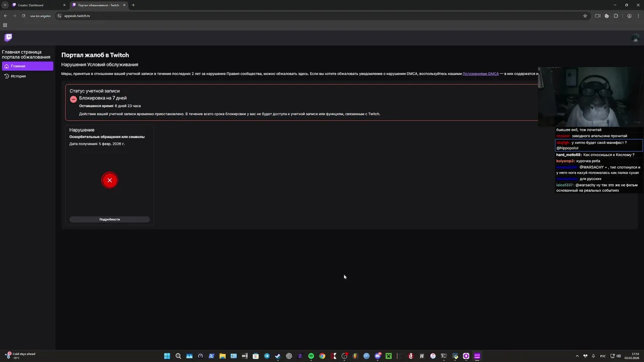The image size is (644, 362).
Task: Click the kolyamp3 chat message курочка ряба
Action: click(578, 161)
